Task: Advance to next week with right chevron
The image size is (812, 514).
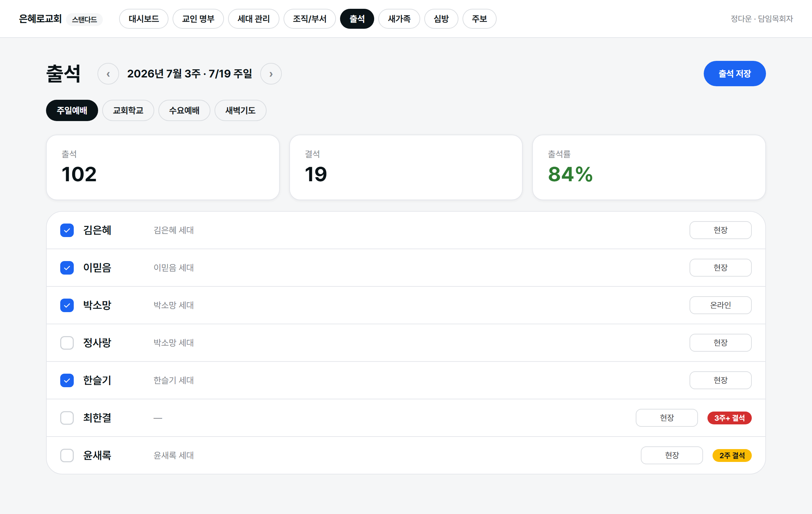Action: click(x=271, y=74)
